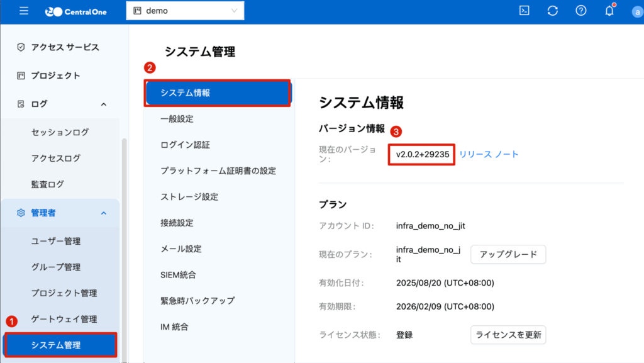Open the notifications bell
The width and height of the screenshot is (644, 363).
(609, 11)
